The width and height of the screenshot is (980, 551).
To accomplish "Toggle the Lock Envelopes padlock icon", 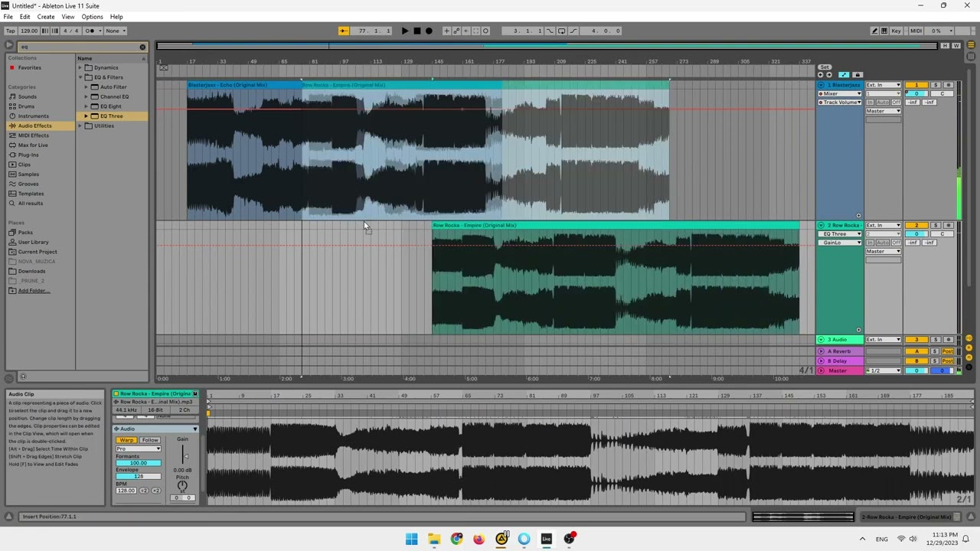I will point(857,75).
